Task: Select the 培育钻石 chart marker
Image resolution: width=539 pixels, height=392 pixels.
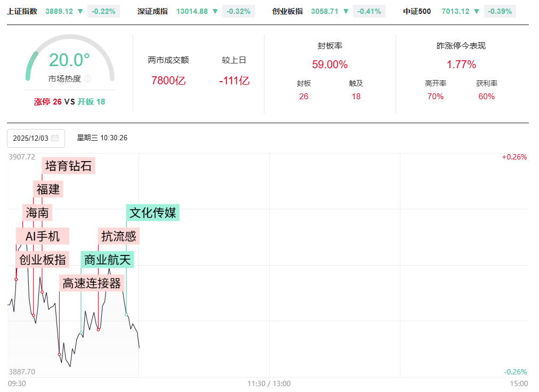Action: tap(68, 166)
